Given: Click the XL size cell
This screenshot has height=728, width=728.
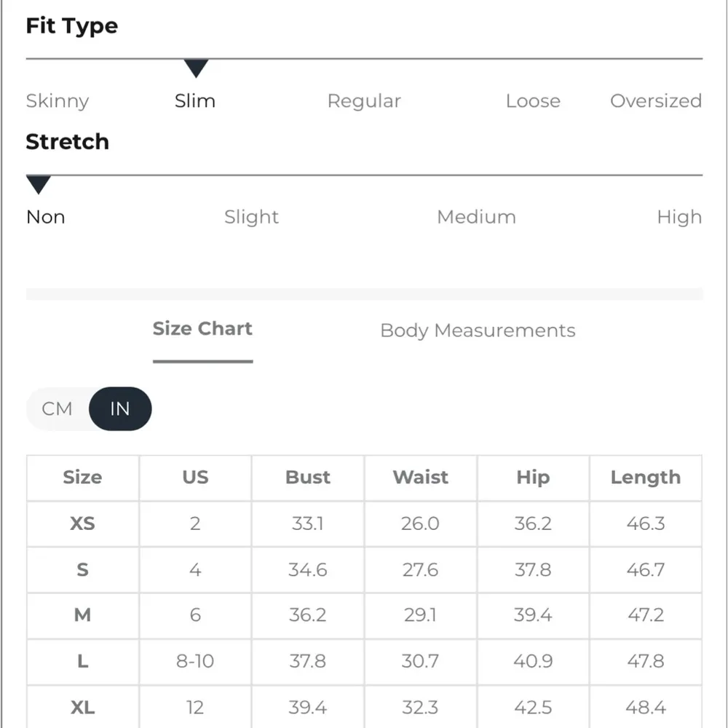Looking at the screenshot, I should tap(82, 707).
